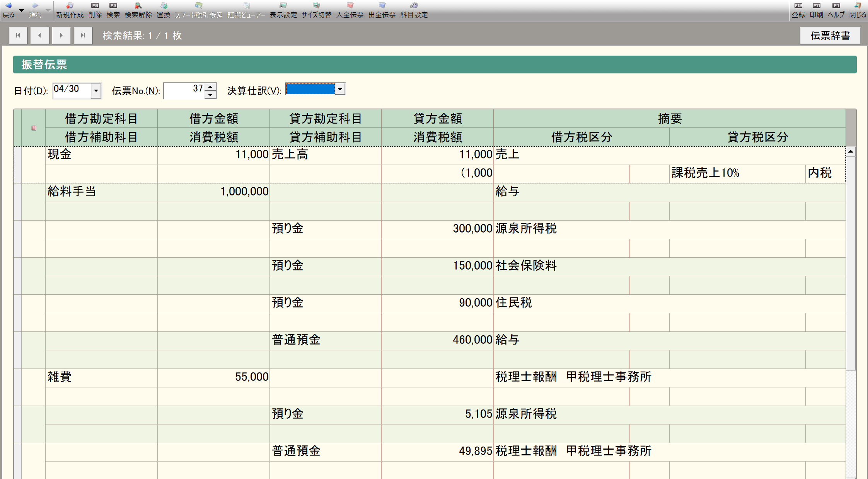
Task: Expand the 日付 date dropdown
Action: 96,91
